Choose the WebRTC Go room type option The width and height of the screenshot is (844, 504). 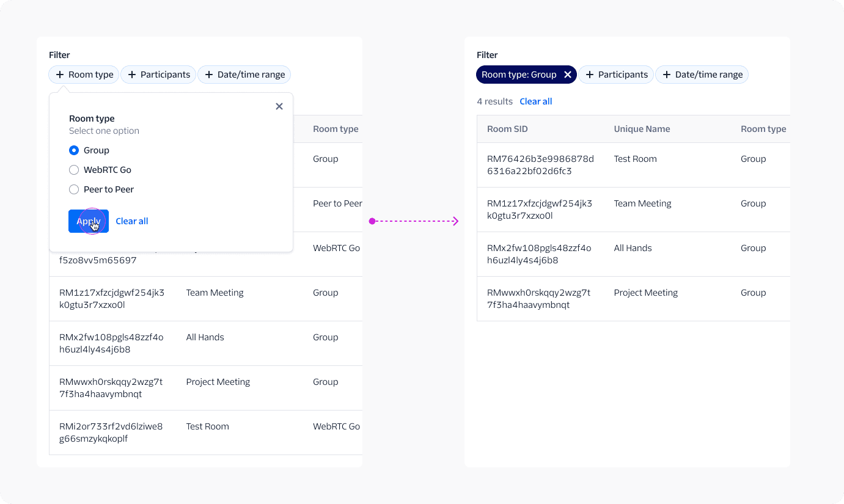pyautogui.click(x=73, y=169)
